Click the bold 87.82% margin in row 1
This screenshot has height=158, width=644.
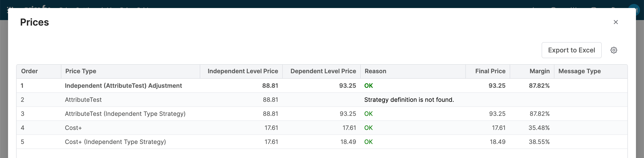(x=539, y=86)
